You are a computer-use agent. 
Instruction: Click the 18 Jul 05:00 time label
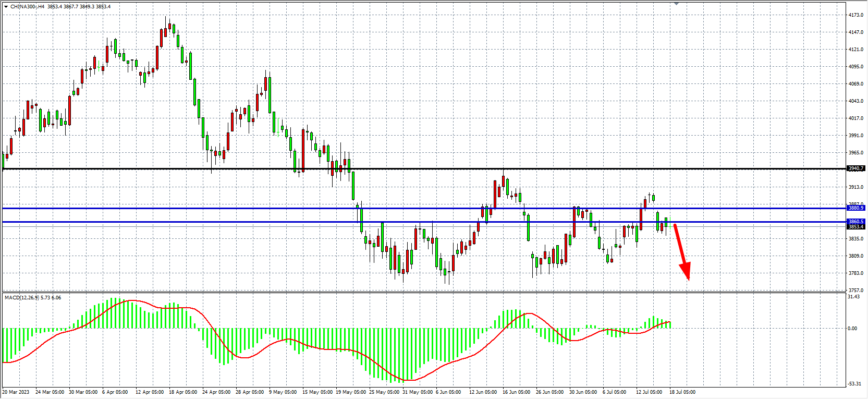(x=682, y=392)
